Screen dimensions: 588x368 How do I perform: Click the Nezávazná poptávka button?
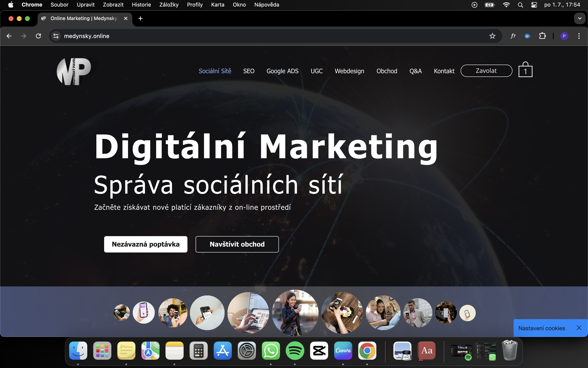tap(146, 244)
